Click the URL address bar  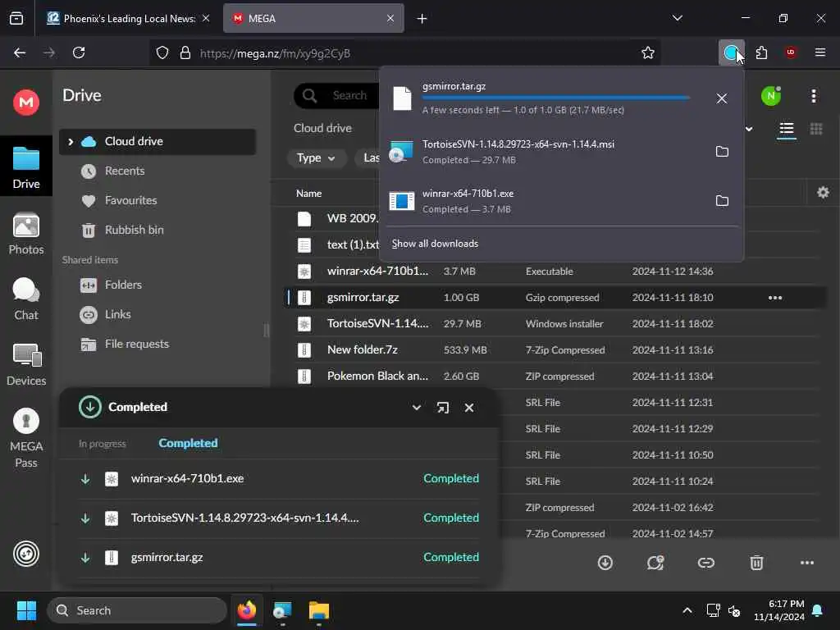pyautogui.click(x=407, y=53)
